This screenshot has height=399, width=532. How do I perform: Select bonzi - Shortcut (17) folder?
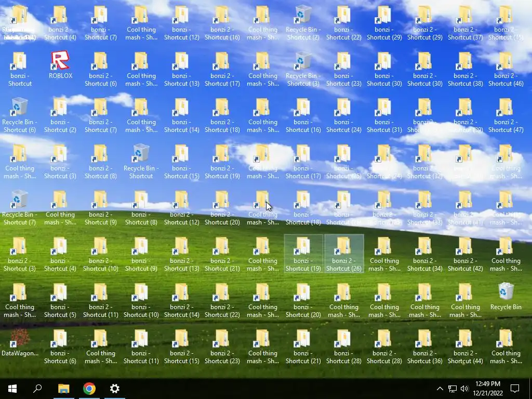(x=303, y=162)
